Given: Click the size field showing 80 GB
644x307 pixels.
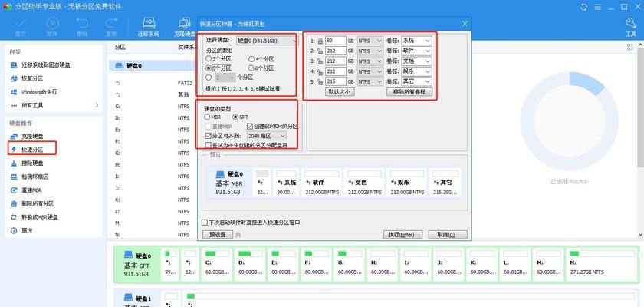Looking at the screenshot, I should point(336,41).
